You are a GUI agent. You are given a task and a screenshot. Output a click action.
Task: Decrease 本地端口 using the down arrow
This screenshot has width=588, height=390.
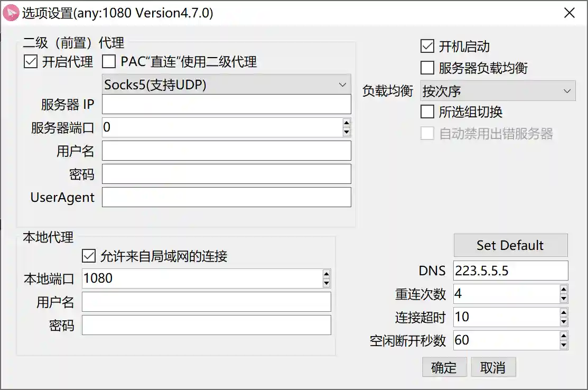click(x=326, y=283)
